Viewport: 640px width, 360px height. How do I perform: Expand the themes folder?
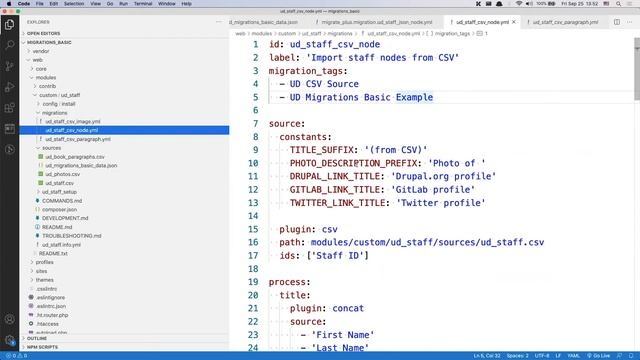point(44,280)
